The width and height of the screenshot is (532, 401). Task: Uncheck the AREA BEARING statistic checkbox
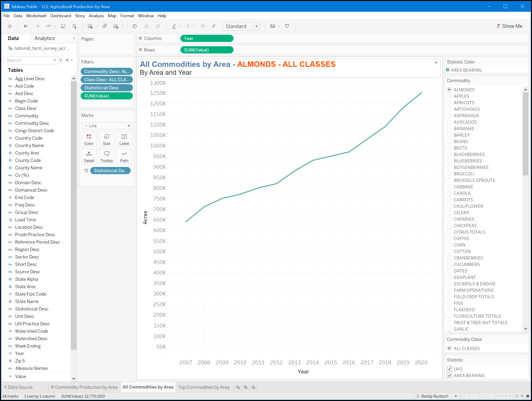tap(449, 375)
